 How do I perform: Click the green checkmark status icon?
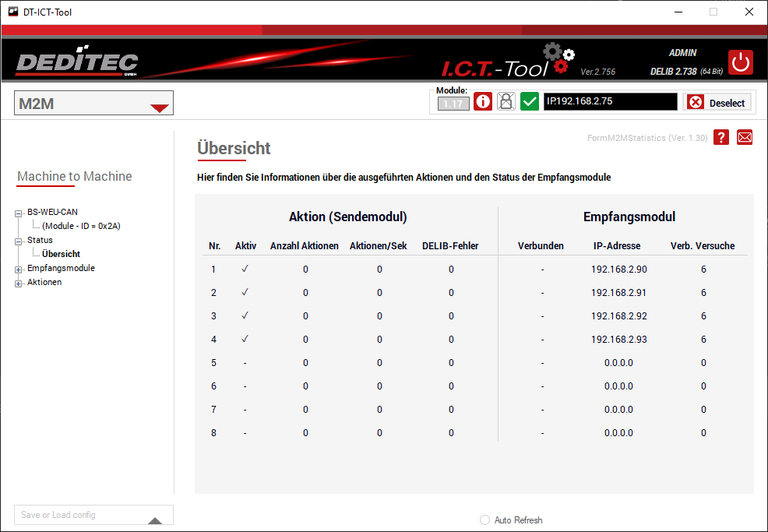[530, 102]
